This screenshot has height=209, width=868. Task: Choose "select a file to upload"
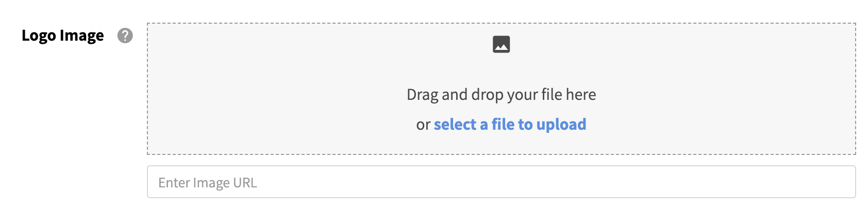(510, 125)
